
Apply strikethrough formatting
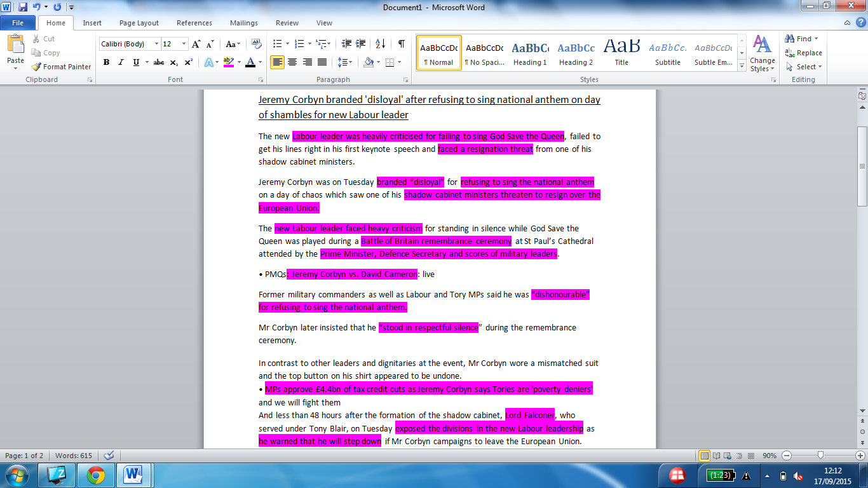pyautogui.click(x=159, y=62)
